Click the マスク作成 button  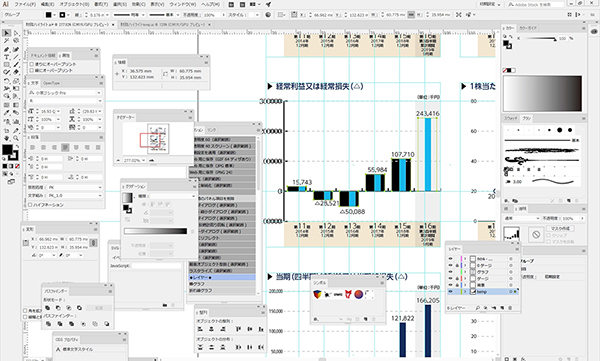pyautogui.click(x=560, y=228)
